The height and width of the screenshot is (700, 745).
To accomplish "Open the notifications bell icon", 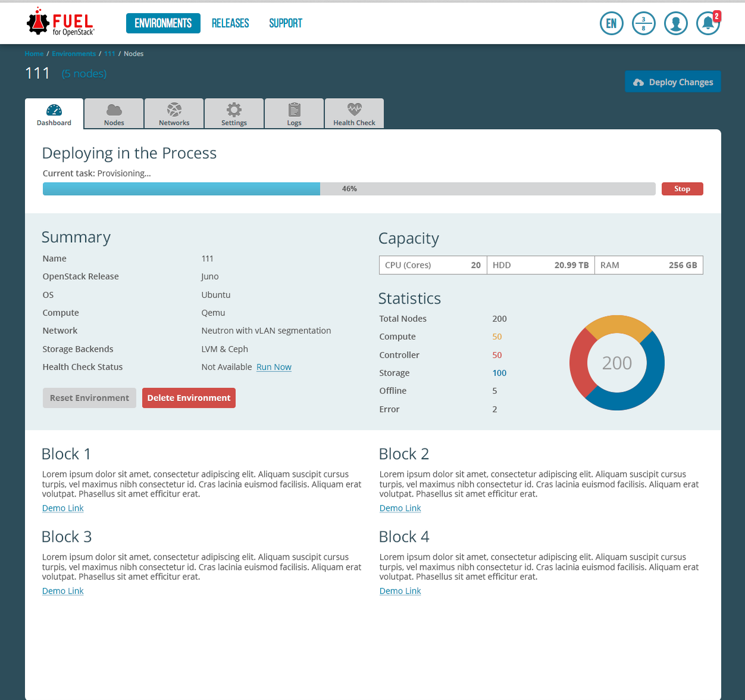I will point(708,24).
